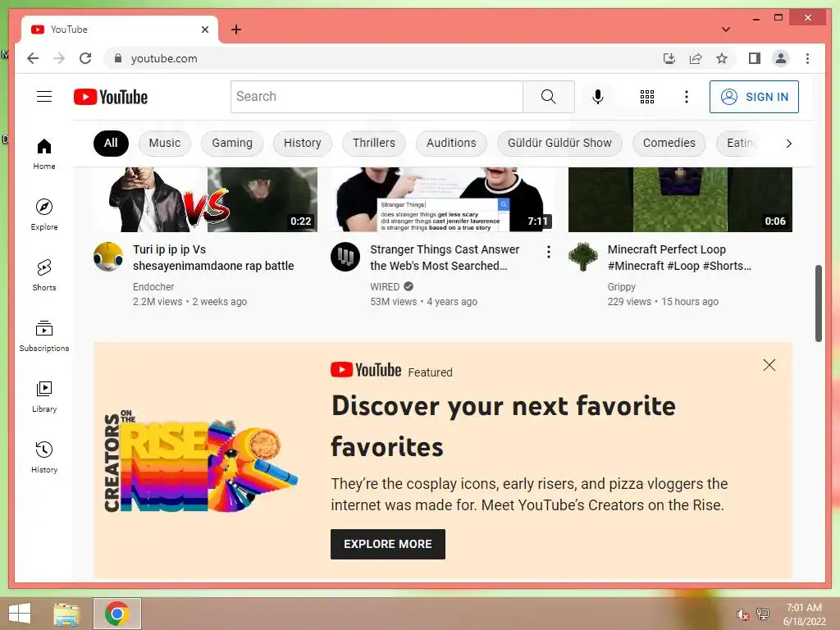The width and height of the screenshot is (840, 630).
Task: Select the Thrillers filter chip
Action: pos(374,143)
